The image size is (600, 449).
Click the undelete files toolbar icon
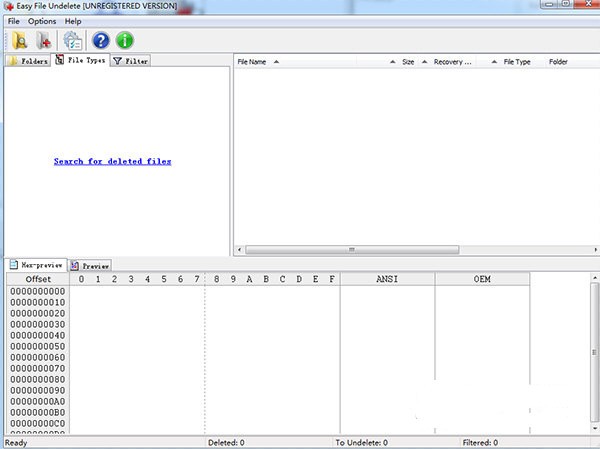point(45,41)
